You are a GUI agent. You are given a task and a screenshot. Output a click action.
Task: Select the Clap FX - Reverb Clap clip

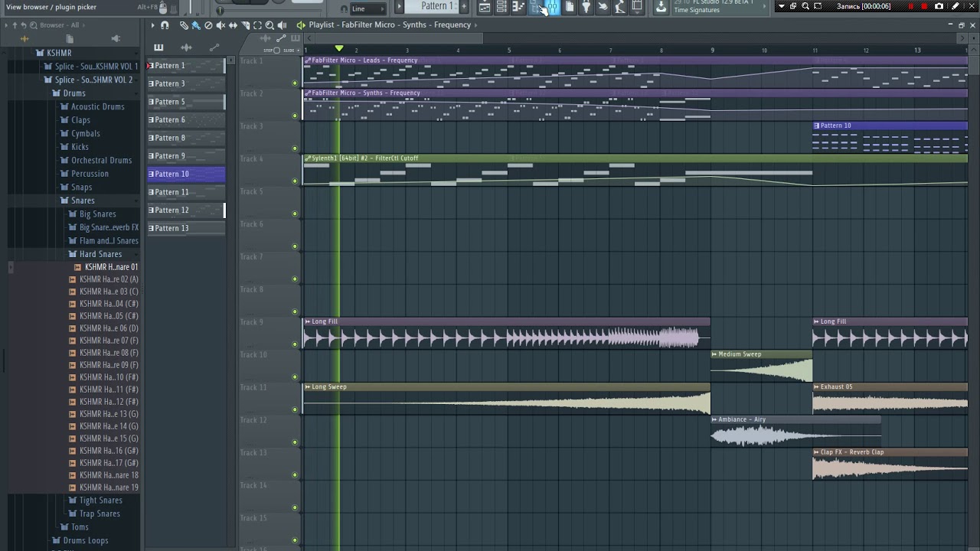pyautogui.click(x=890, y=464)
